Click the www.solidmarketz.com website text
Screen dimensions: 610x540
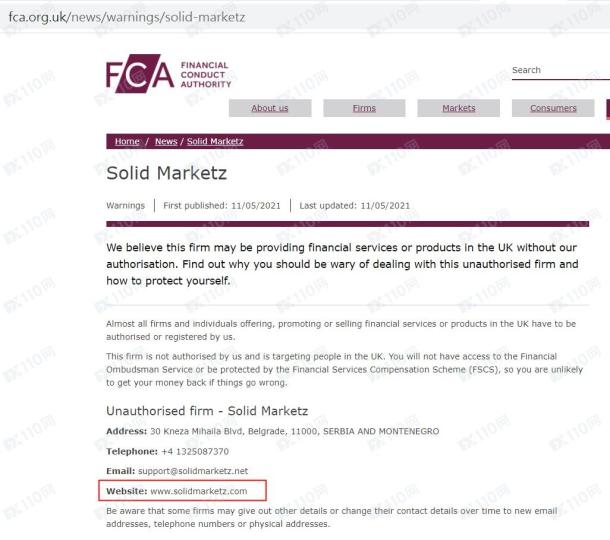(x=199, y=491)
